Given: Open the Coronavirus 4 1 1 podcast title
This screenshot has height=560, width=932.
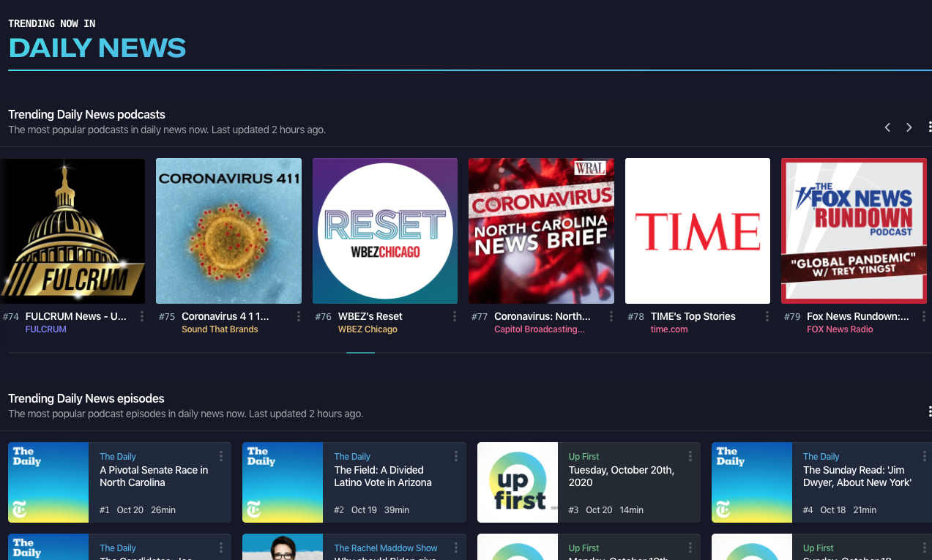Looking at the screenshot, I should 225,316.
